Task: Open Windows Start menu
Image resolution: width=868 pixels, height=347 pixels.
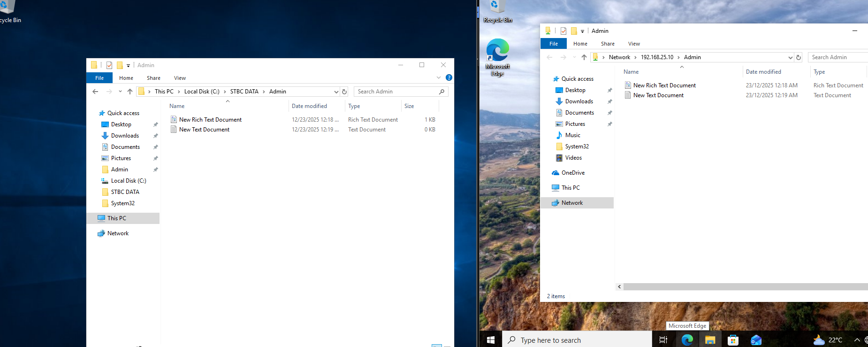Action: click(x=491, y=340)
